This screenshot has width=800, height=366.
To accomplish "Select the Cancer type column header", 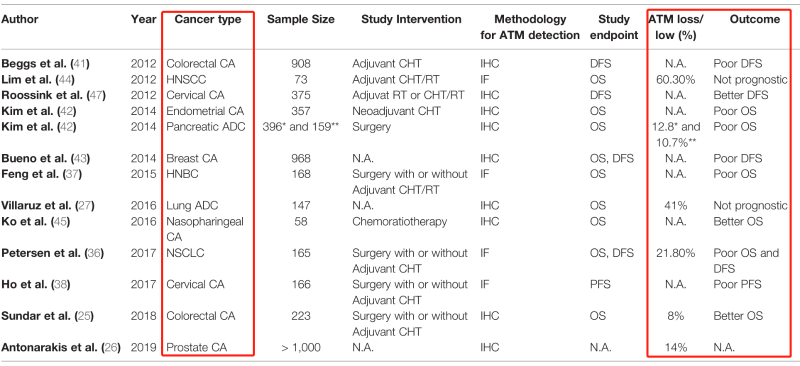I will 207,19.
